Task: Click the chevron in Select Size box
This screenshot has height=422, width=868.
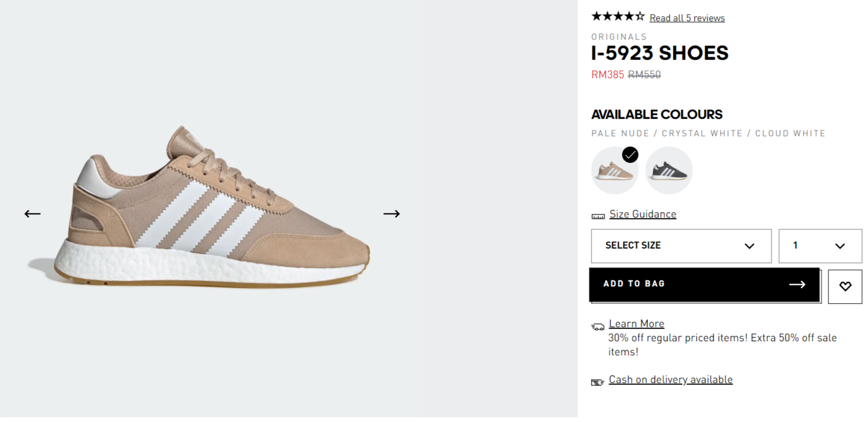Action: [749, 246]
